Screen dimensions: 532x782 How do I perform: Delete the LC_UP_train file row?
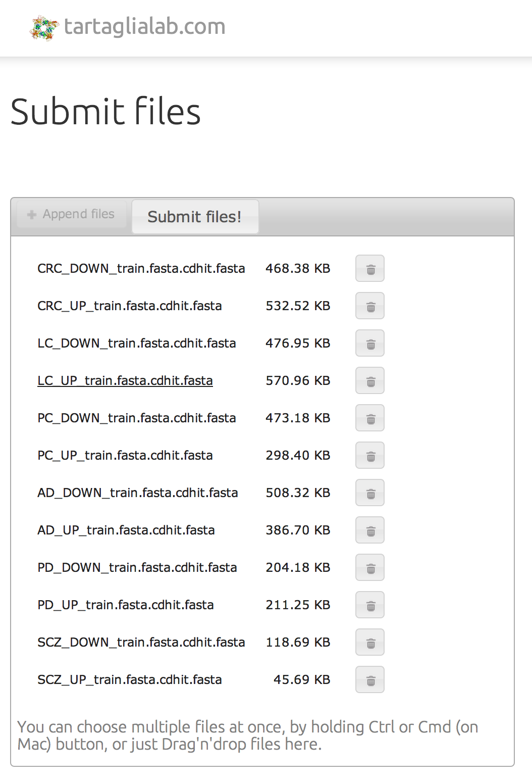[x=369, y=380]
